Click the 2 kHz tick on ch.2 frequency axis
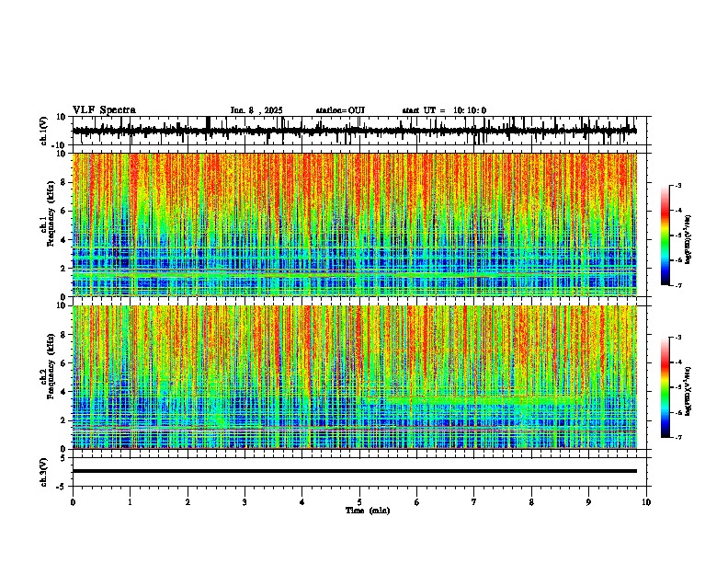 click(64, 420)
